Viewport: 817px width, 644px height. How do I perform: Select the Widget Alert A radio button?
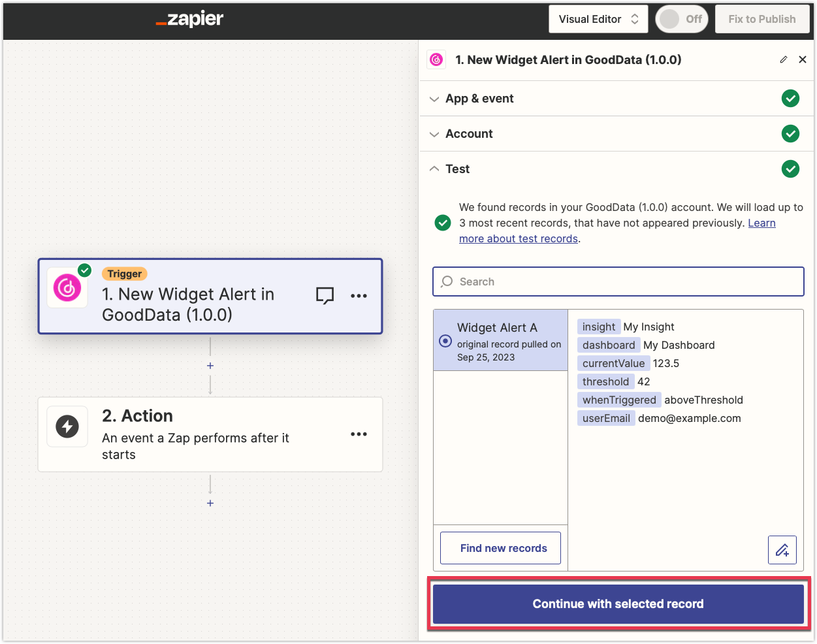click(445, 341)
